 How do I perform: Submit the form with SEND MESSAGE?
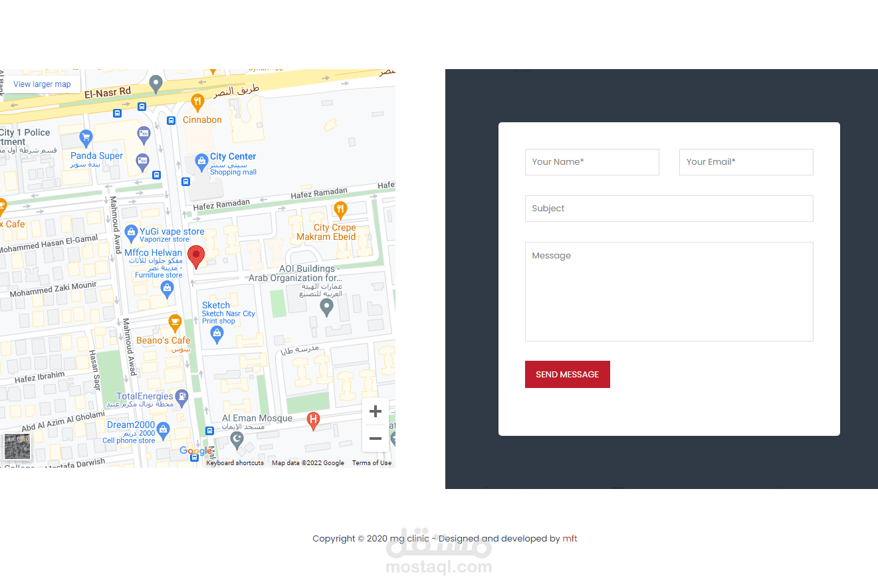(x=568, y=375)
